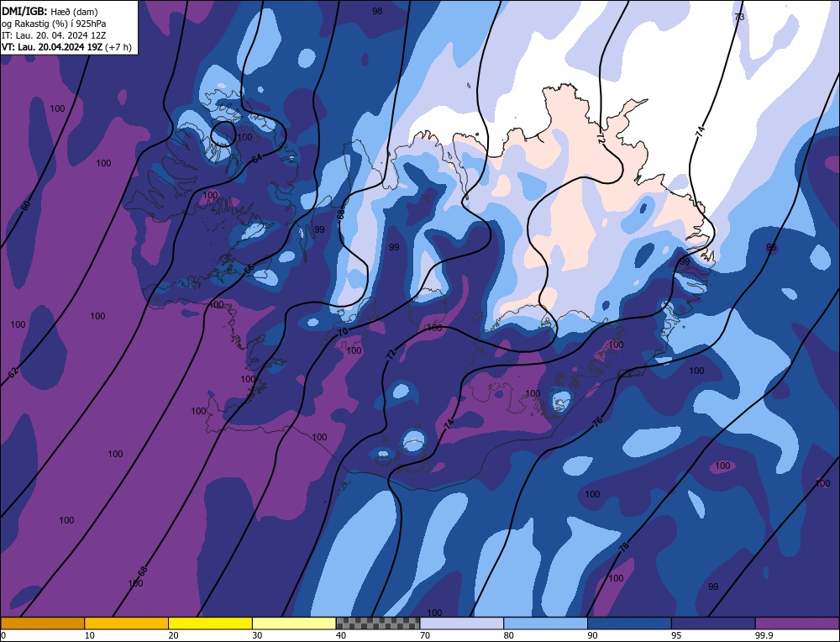Click the purple above-99.9 legend swatch
The width and height of the screenshot is (840, 642).
797,623
